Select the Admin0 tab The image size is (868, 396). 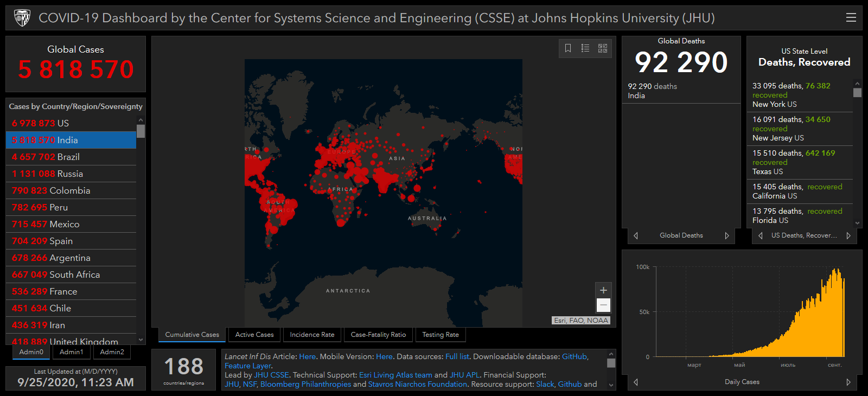click(x=31, y=352)
